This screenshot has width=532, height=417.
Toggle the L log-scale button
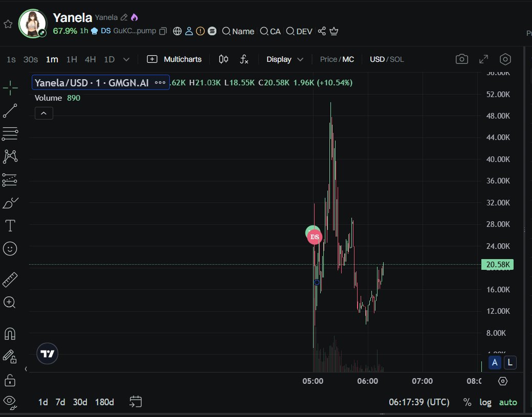click(x=510, y=362)
